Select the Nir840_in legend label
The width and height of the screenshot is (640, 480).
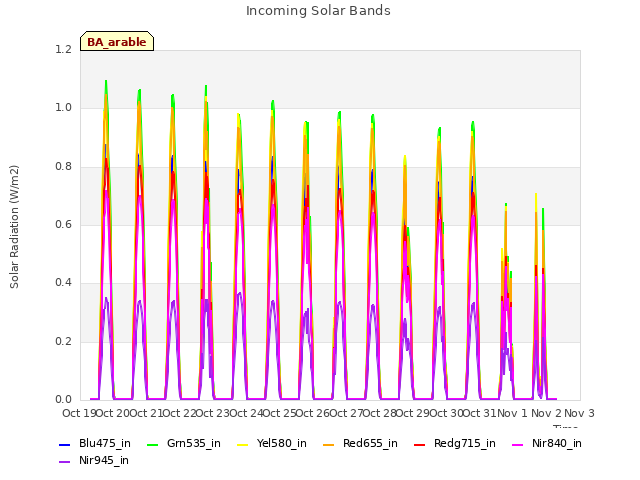pos(557,443)
